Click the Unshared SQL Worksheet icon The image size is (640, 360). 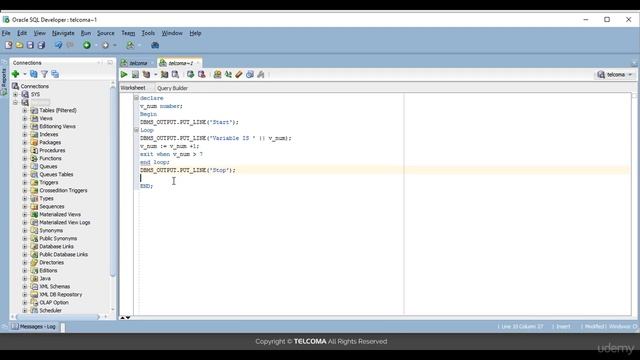tap(217, 74)
